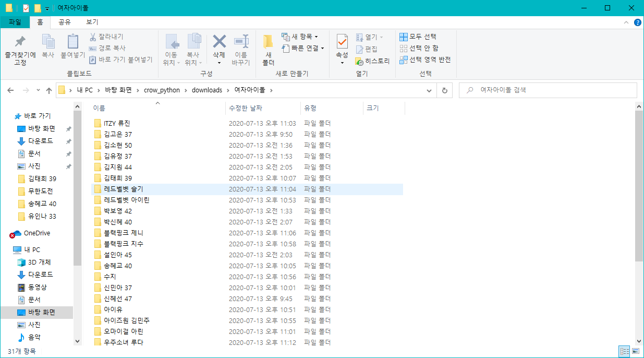Switch to details view layout icon
This screenshot has width=644, height=358.
(624, 351)
